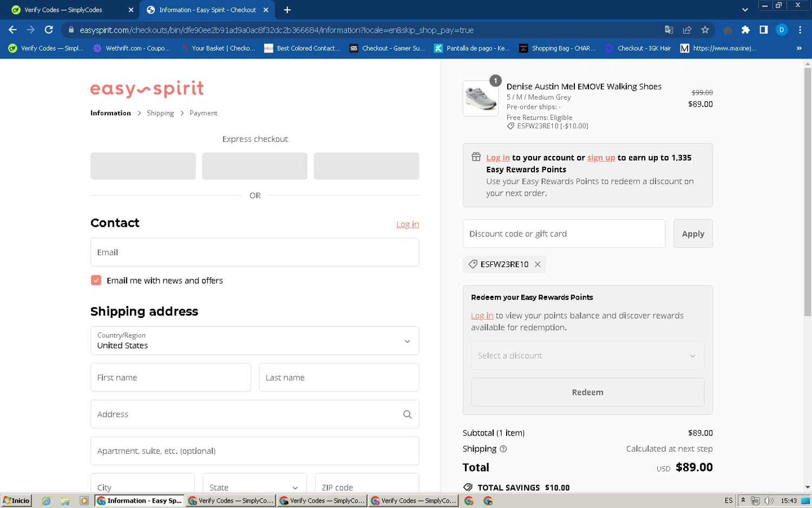
Task: Remove the ESFW23RE10 discount code
Action: click(x=538, y=264)
